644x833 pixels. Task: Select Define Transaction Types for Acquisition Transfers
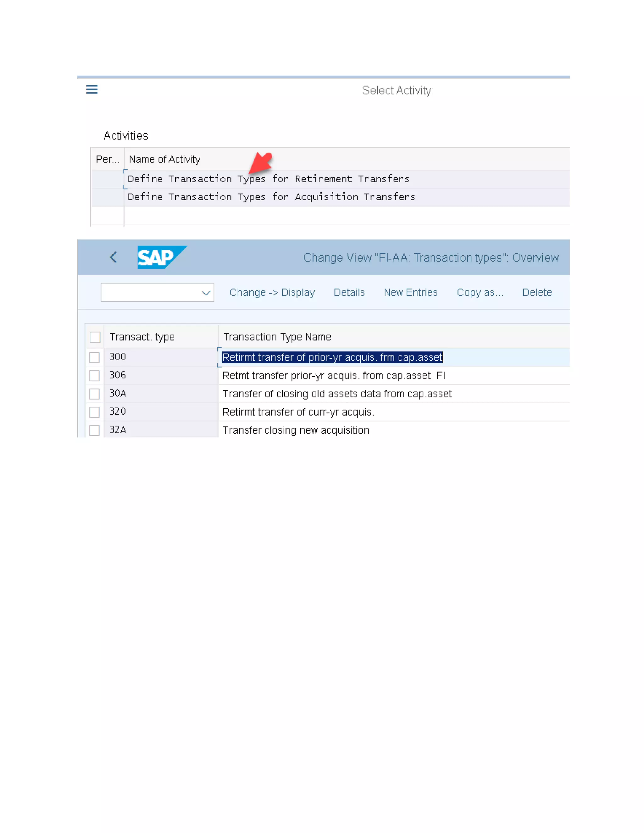pyautogui.click(x=271, y=197)
